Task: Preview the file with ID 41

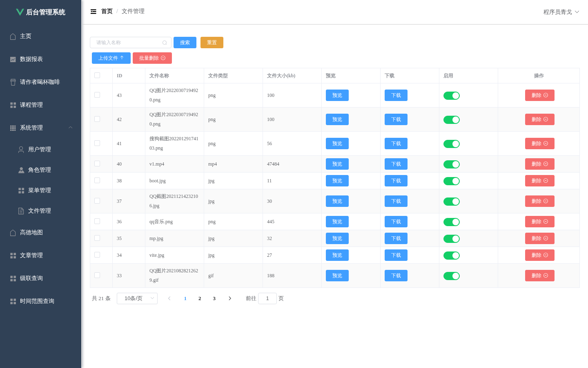Action: click(x=337, y=144)
